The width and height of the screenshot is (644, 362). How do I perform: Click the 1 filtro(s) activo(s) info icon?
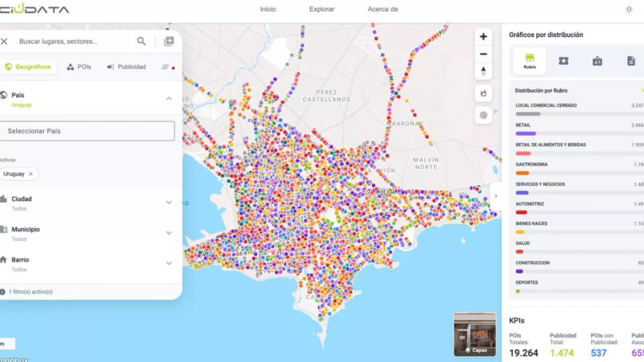click(x=2, y=292)
